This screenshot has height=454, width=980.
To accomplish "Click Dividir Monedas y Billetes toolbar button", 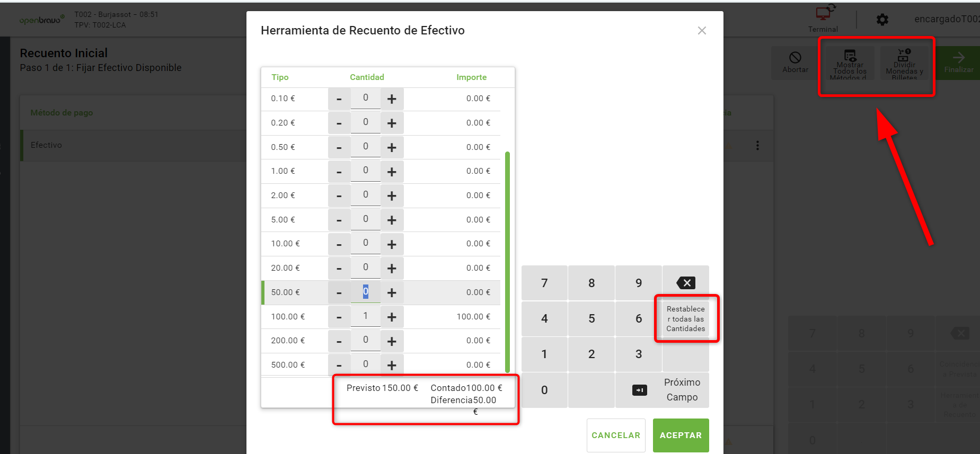I will [905, 64].
